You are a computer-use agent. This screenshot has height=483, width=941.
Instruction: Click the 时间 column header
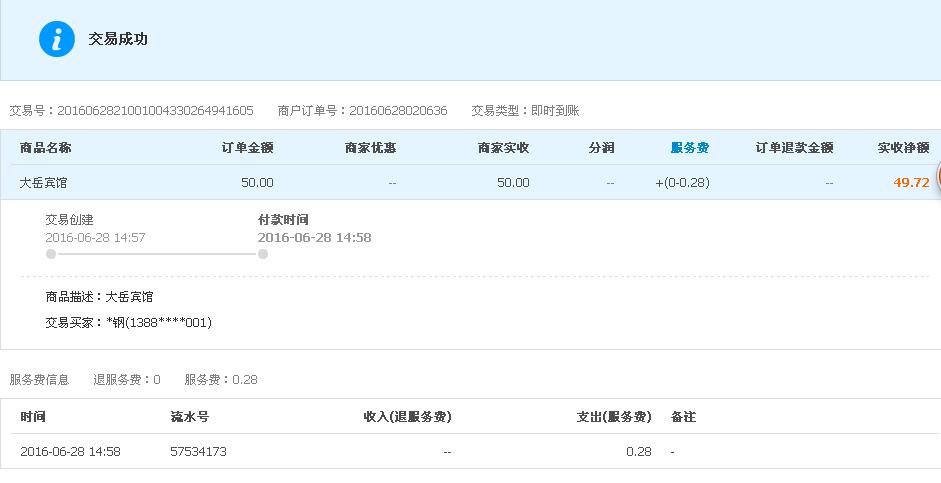point(33,416)
